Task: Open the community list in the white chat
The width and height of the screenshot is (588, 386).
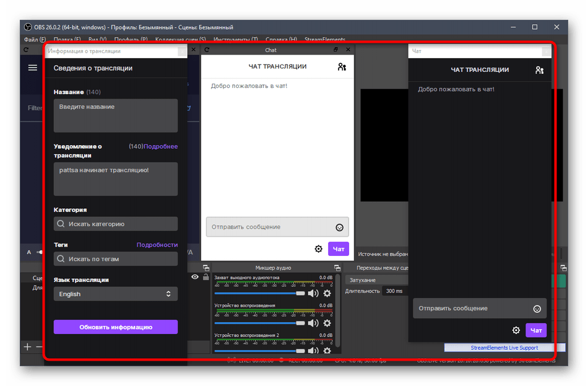Action: (342, 67)
